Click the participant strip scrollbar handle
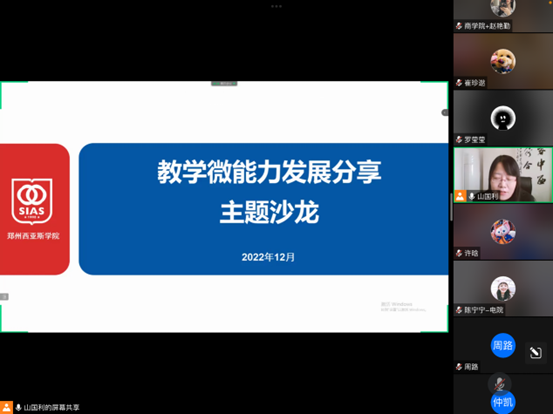The image size is (553, 414). click(x=451, y=207)
